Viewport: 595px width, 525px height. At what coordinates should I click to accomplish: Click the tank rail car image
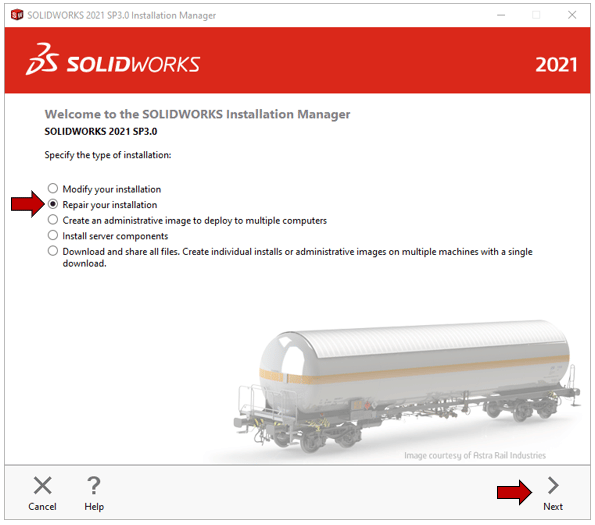(406, 386)
